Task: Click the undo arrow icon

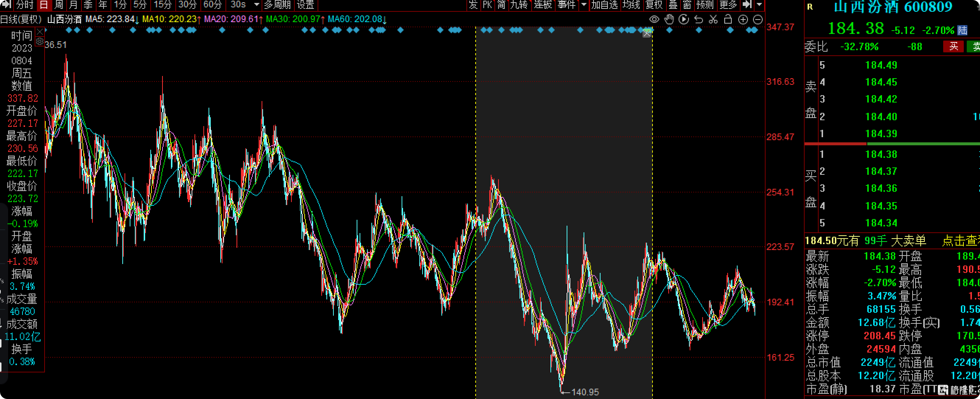Action: (699, 20)
